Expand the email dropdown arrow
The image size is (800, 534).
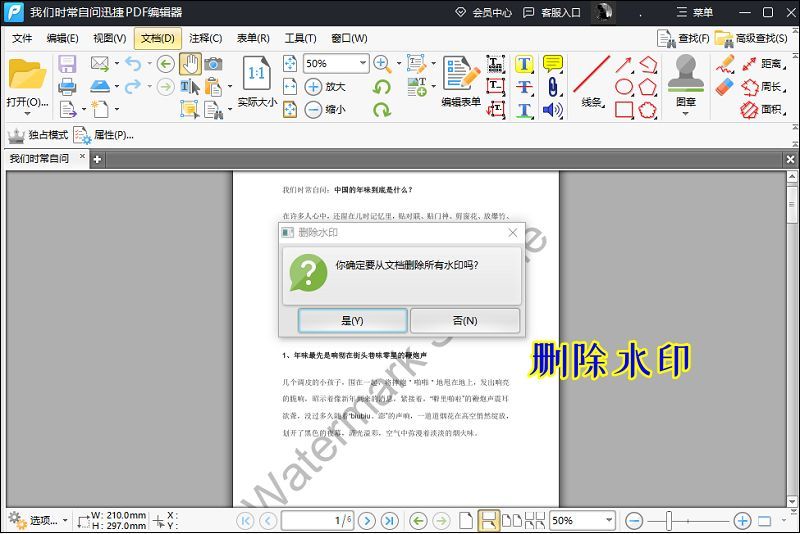click(x=117, y=64)
